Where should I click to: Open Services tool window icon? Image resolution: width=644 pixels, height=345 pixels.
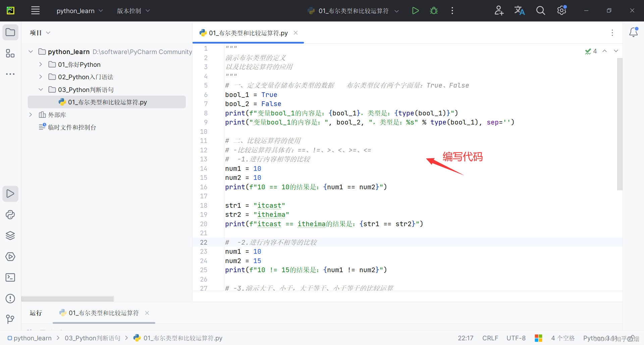pos(10,257)
